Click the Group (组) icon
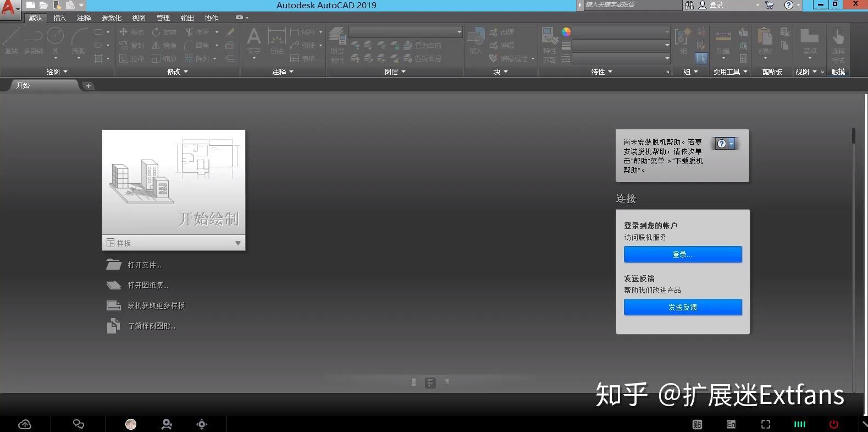Image resolution: width=868 pixels, height=432 pixels. [x=683, y=41]
